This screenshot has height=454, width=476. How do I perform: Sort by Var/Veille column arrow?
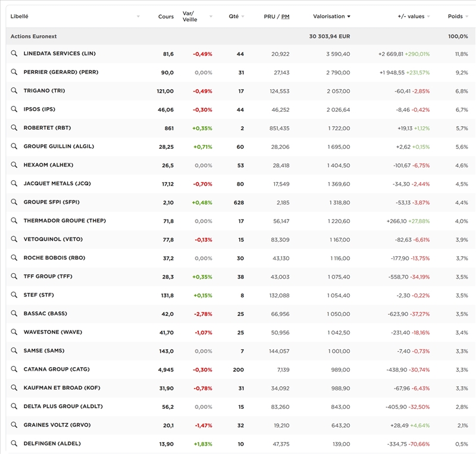pyautogui.click(x=211, y=17)
